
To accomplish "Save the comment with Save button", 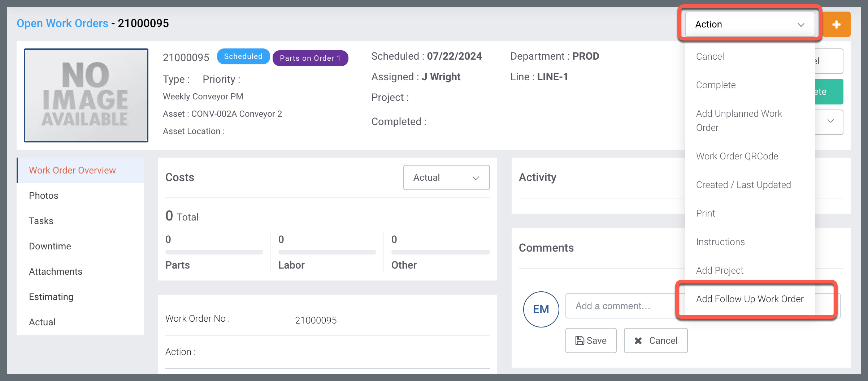I will pyautogui.click(x=591, y=341).
